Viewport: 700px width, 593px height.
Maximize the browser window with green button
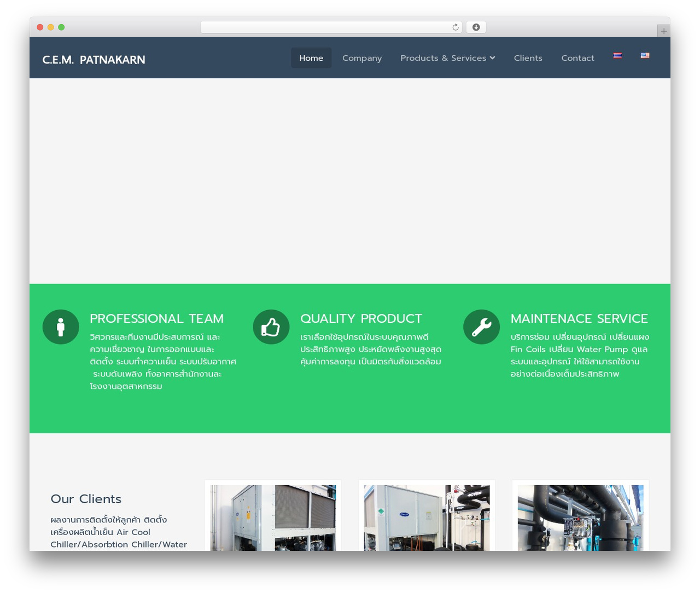pos(61,27)
